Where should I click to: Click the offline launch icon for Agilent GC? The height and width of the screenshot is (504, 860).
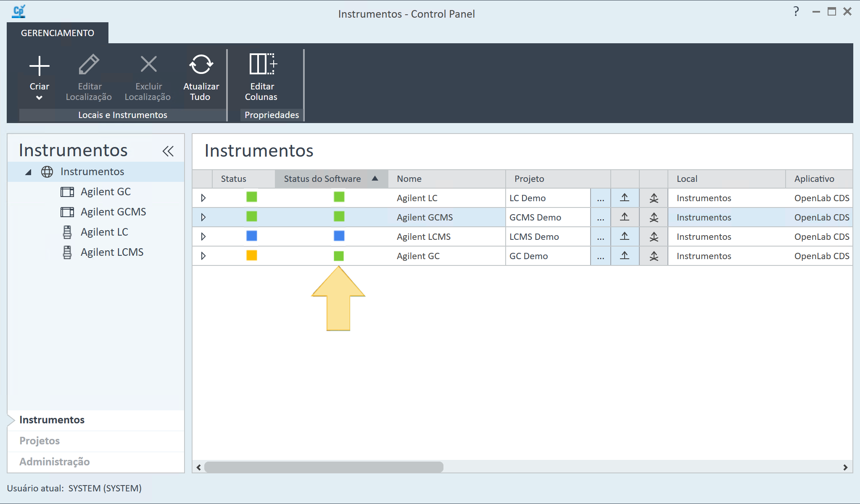tap(654, 256)
